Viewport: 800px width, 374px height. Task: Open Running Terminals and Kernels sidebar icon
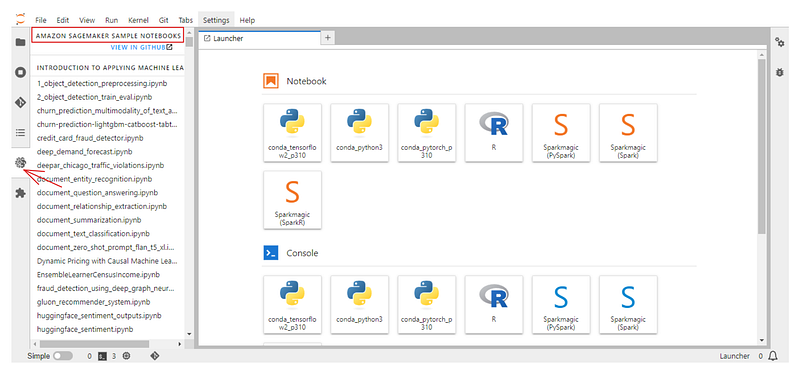pos(20,72)
